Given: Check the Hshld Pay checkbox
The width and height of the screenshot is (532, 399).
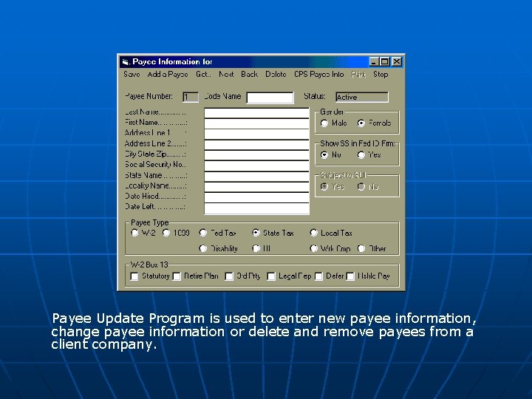Looking at the screenshot, I should point(350,276).
